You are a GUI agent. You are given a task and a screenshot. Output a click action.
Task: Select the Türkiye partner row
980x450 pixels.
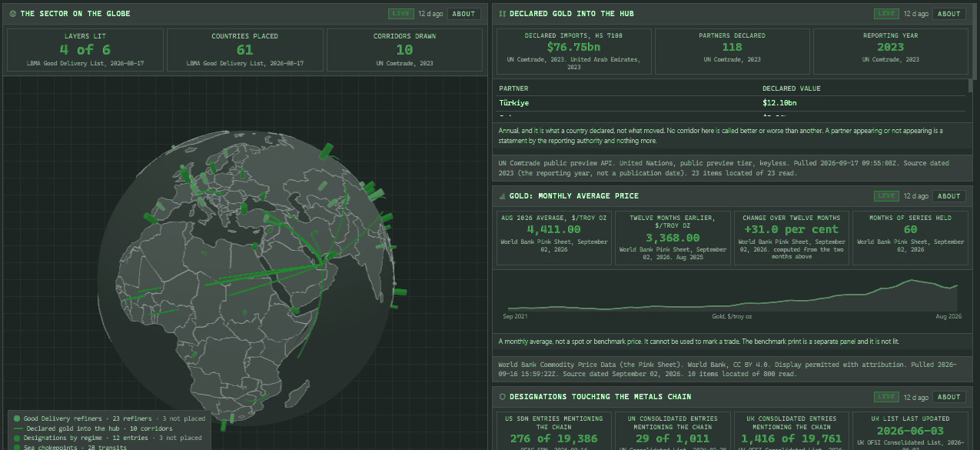(x=731, y=102)
